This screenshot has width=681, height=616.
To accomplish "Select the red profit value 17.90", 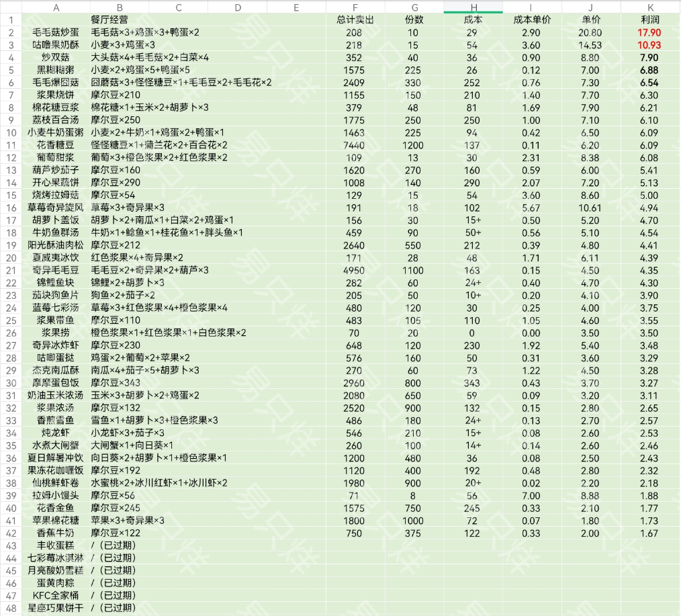I will click(x=649, y=33).
